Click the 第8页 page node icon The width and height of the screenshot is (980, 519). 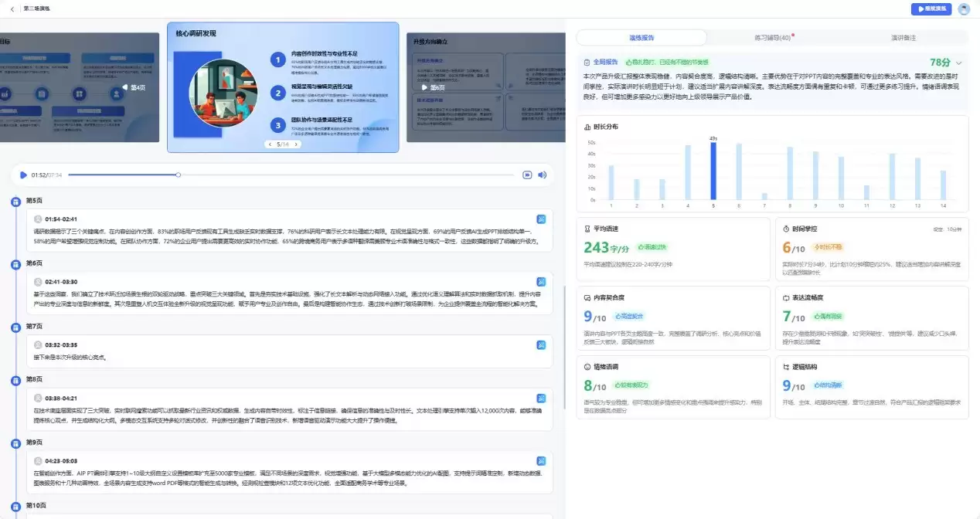click(x=15, y=381)
